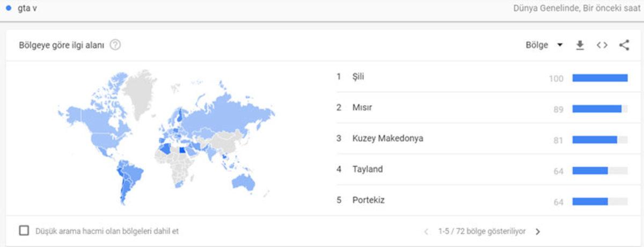
Task: Choose Portekiz from the ranking list
Action: tap(368, 200)
